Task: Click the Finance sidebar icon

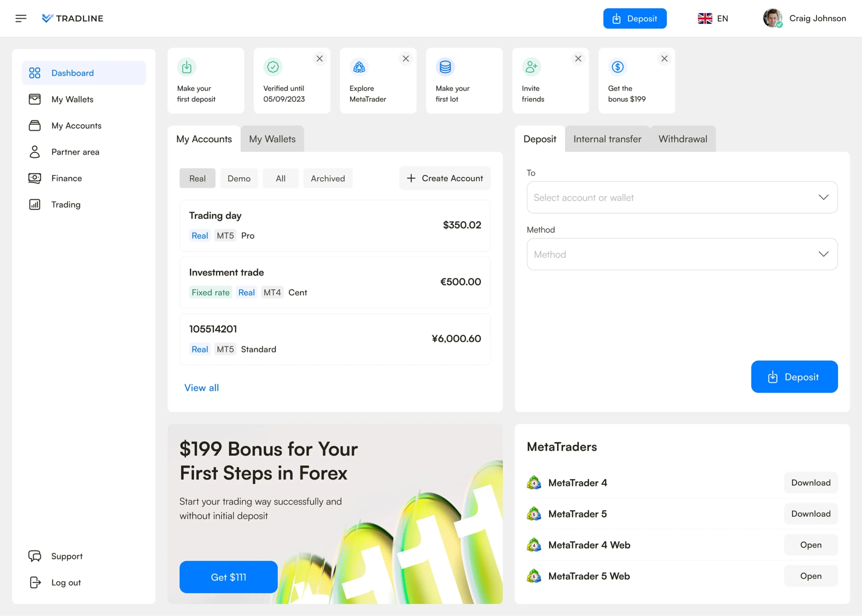Action: pyautogui.click(x=35, y=178)
